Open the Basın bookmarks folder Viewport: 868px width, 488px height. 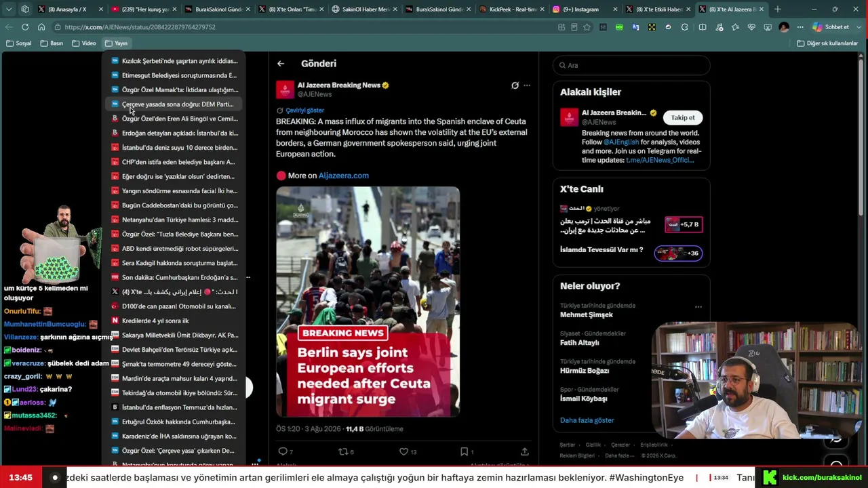coord(52,43)
